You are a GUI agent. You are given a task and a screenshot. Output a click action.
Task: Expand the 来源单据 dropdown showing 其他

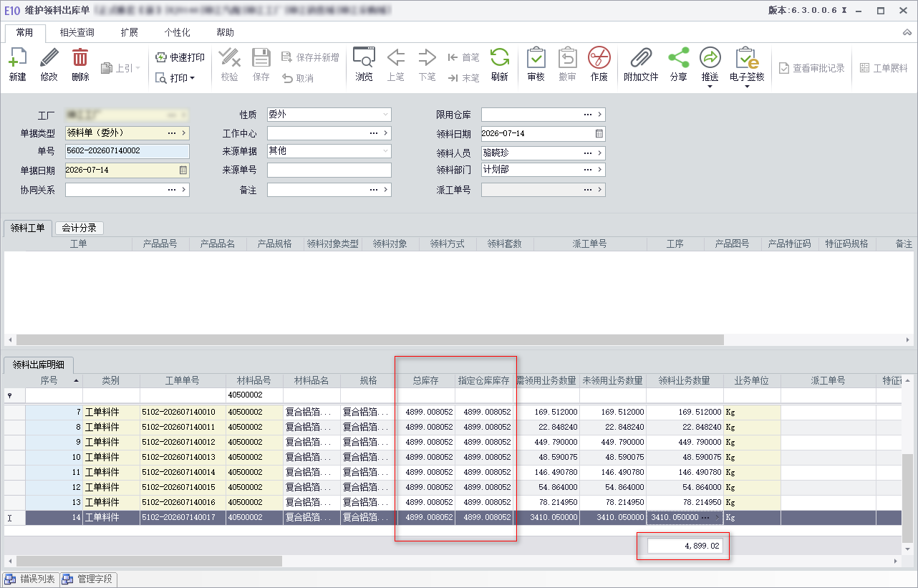pos(386,151)
